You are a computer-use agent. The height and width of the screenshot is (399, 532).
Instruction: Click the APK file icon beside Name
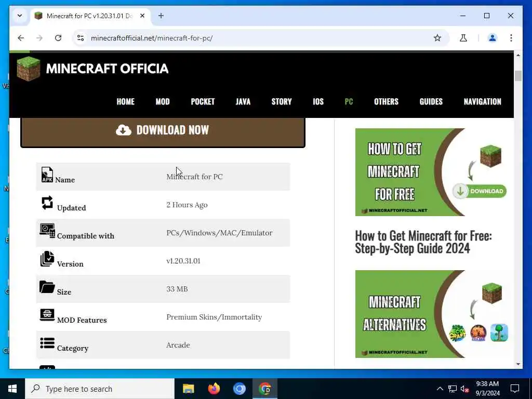tap(47, 175)
